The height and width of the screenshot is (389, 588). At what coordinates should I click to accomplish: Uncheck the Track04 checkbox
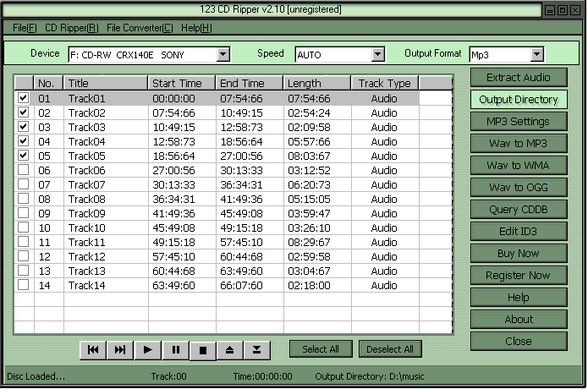coord(23,141)
